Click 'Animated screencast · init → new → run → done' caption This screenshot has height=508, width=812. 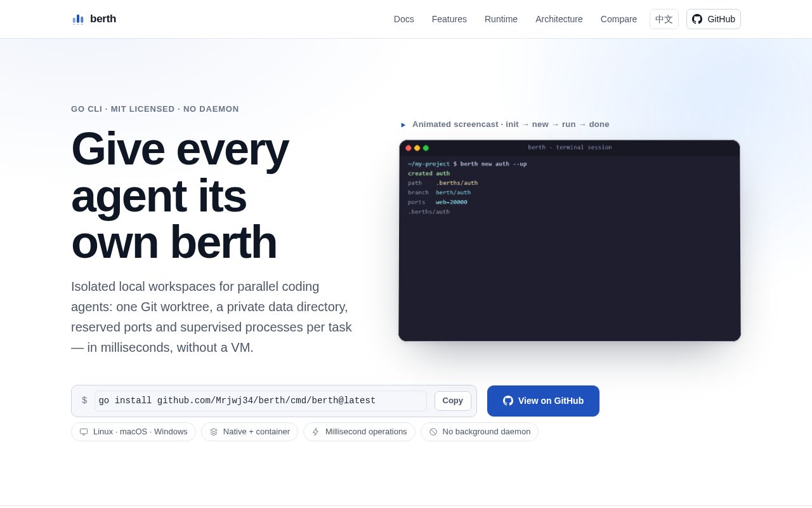click(x=511, y=124)
